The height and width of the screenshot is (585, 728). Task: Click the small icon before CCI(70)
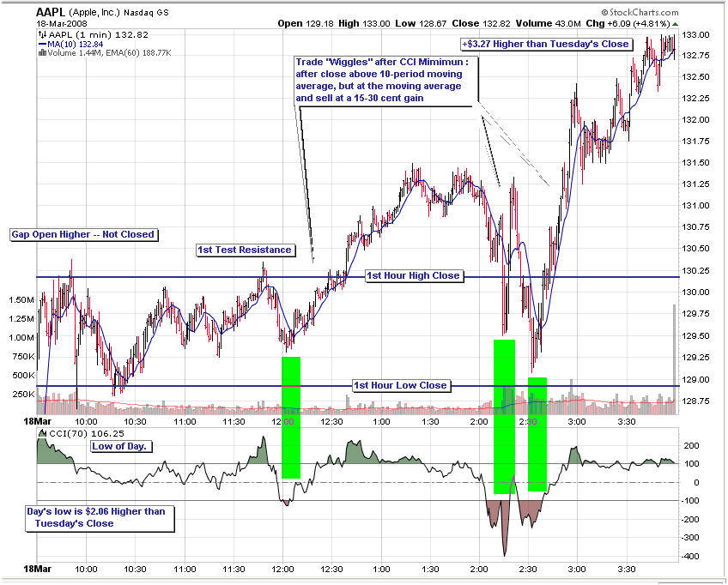43,433
